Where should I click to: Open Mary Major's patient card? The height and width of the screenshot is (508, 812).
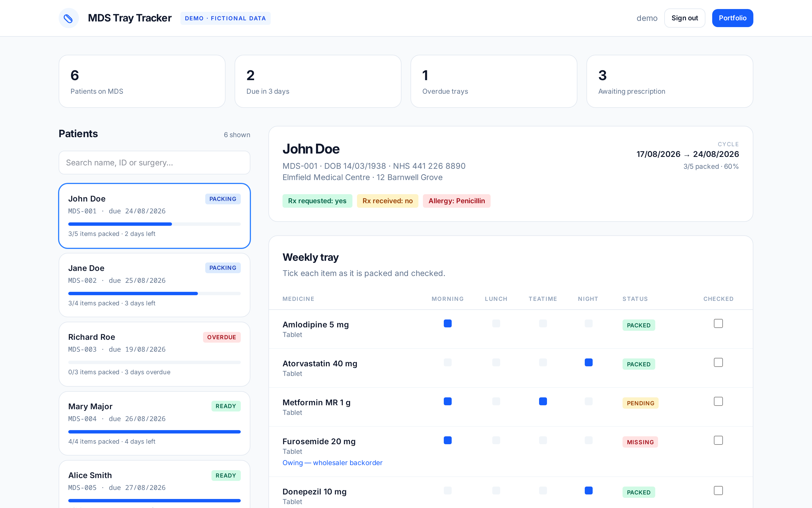tap(154, 424)
